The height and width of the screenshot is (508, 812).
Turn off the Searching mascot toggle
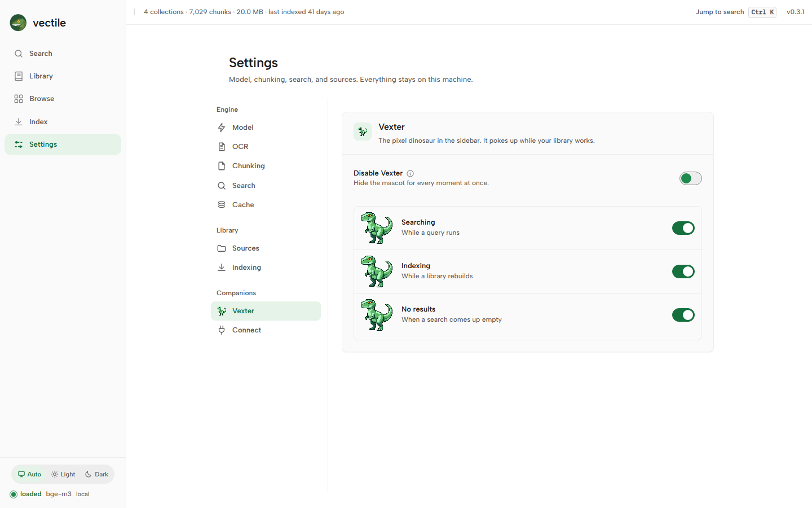click(683, 228)
